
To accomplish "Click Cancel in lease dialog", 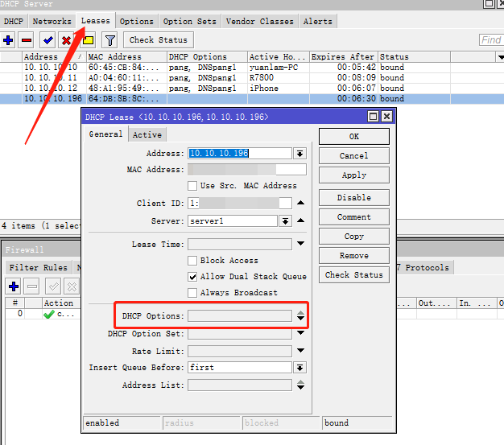I will tap(354, 156).
